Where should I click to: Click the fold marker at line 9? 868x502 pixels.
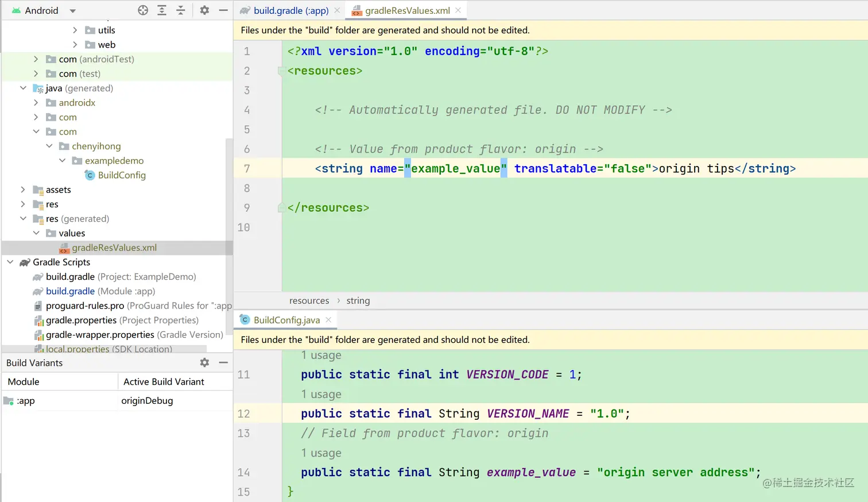(x=281, y=207)
